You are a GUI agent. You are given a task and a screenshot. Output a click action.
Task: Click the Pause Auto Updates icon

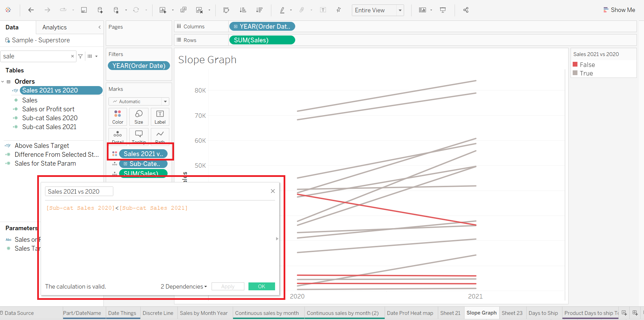(116, 10)
